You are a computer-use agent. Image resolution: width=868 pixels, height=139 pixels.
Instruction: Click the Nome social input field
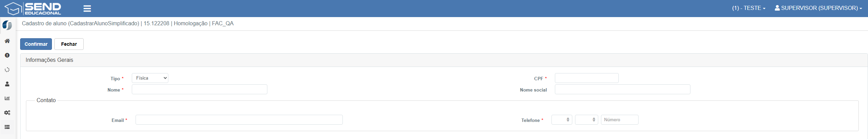point(622,89)
